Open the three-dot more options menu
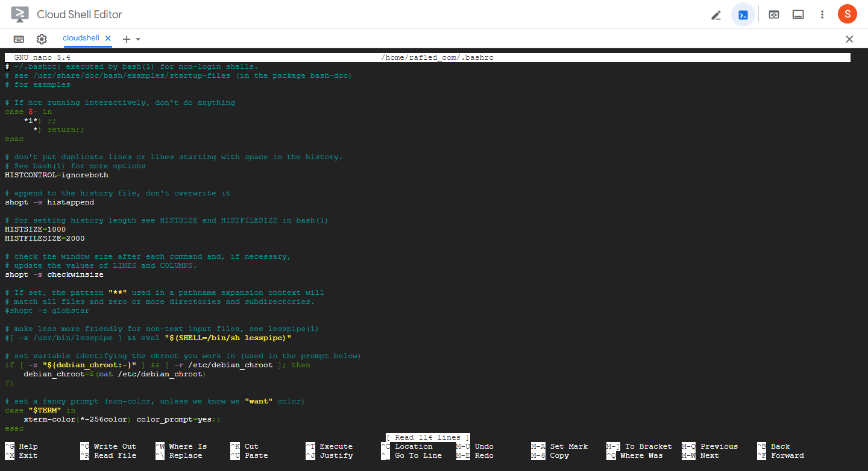 (822, 14)
